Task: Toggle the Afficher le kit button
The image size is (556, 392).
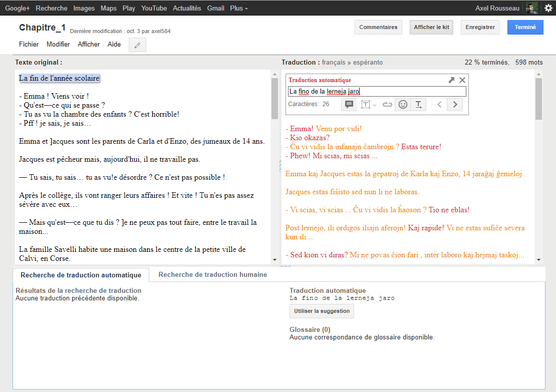Action: tap(431, 28)
